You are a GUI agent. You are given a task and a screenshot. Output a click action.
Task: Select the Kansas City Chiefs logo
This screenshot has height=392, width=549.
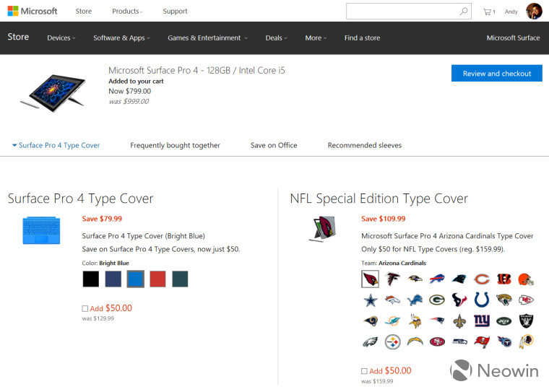click(x=526, y=300)
